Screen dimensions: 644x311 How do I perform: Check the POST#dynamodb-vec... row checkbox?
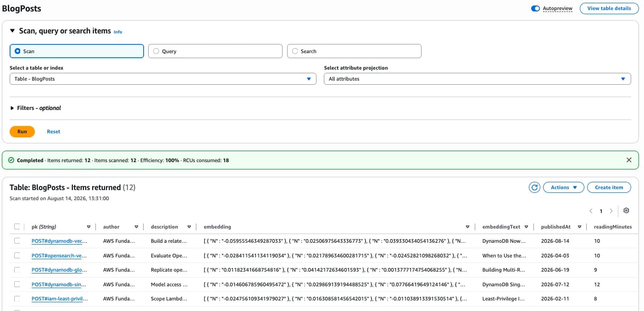click(x=17, y=240)
